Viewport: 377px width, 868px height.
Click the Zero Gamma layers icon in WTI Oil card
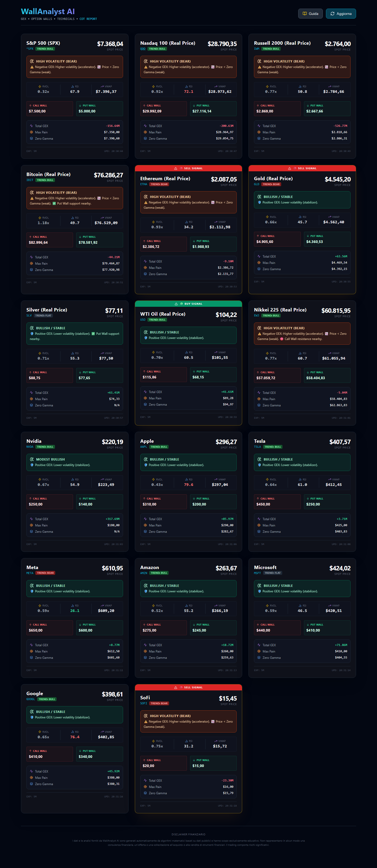point(145,404)
